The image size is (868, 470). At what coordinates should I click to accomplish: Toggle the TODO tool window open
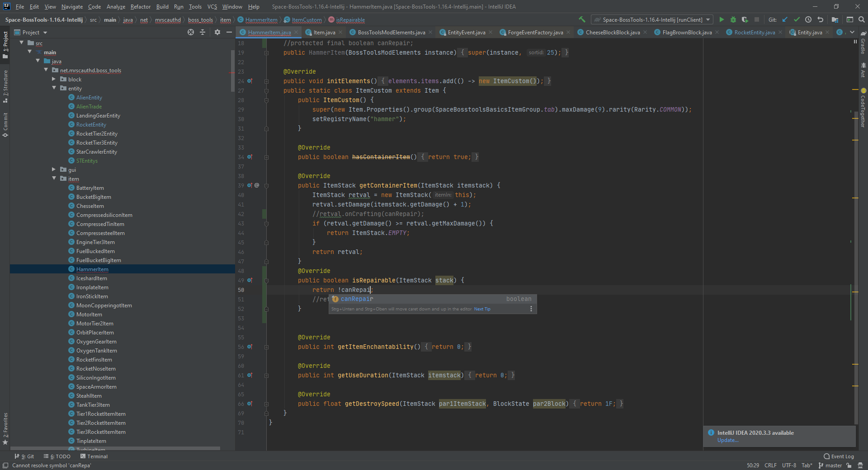pyautogui.click(x=57, y=456)
